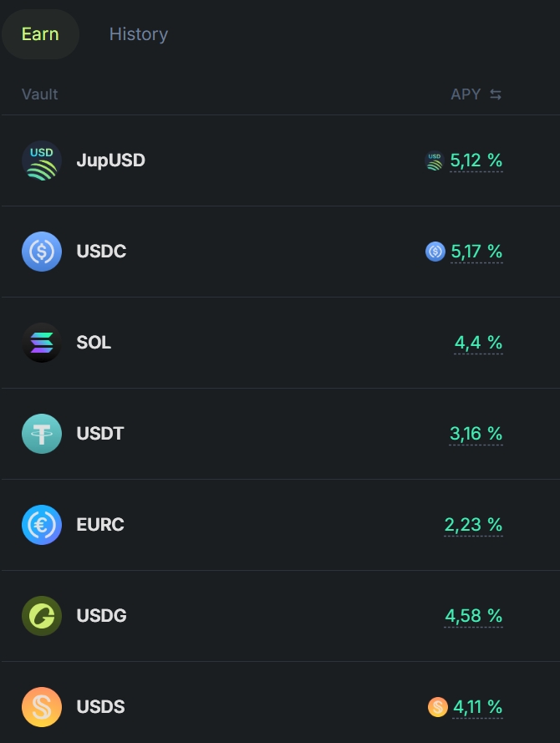Select the USDC vault name
Viewport: 560px width, 743px height.
click(101, 251)
